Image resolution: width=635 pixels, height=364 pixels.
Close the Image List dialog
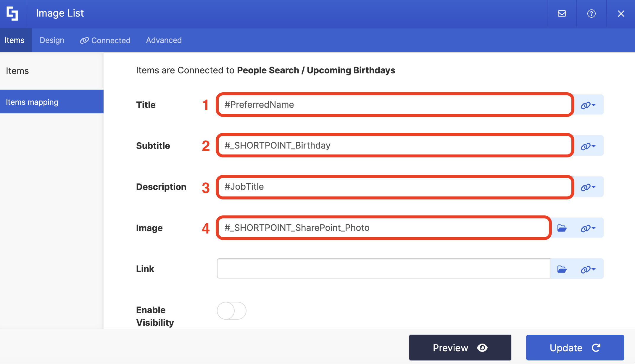(621, 14)
